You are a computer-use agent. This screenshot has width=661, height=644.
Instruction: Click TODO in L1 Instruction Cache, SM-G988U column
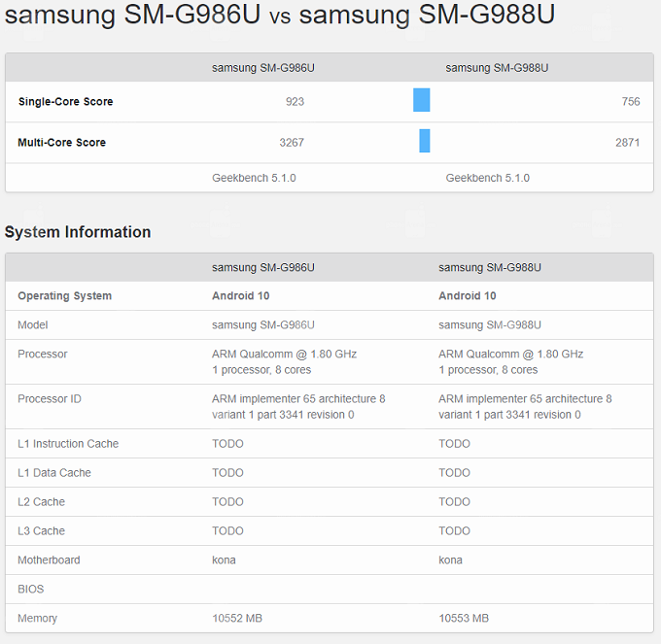pyautogui.click(x=454, y=444)
